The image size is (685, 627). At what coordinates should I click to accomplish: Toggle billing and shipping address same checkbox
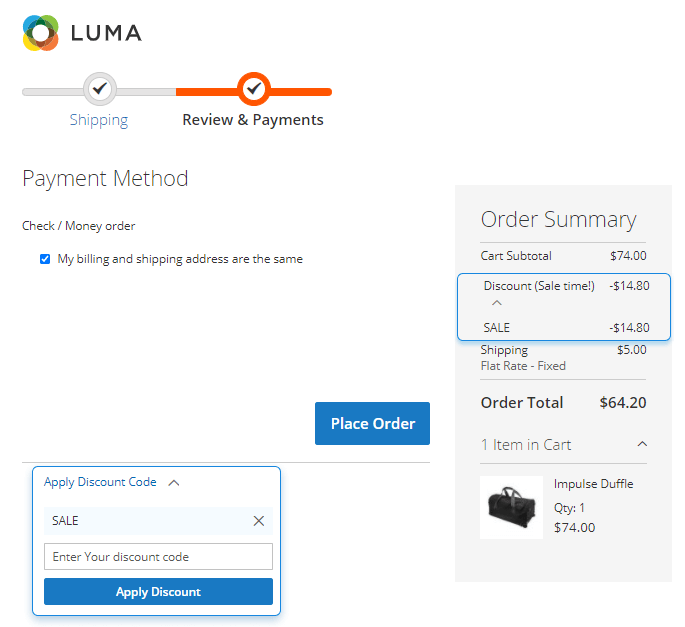[45, 259]
